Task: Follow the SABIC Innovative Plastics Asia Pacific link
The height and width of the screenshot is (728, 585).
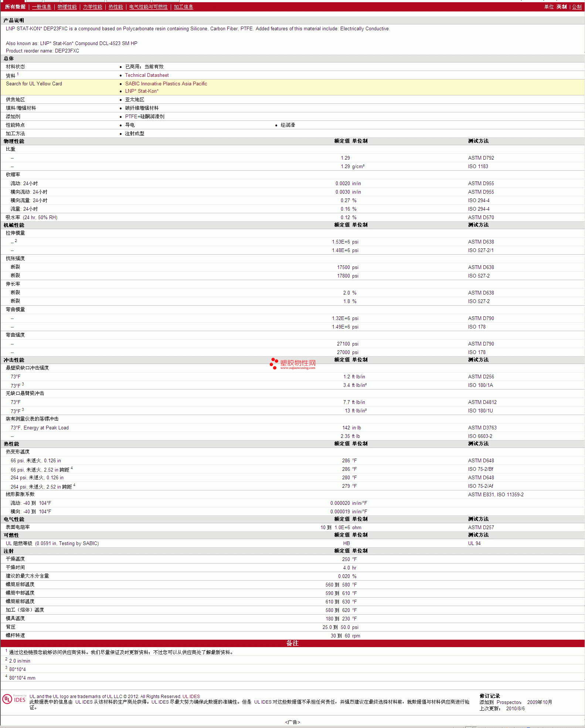Action: point(166,84)
